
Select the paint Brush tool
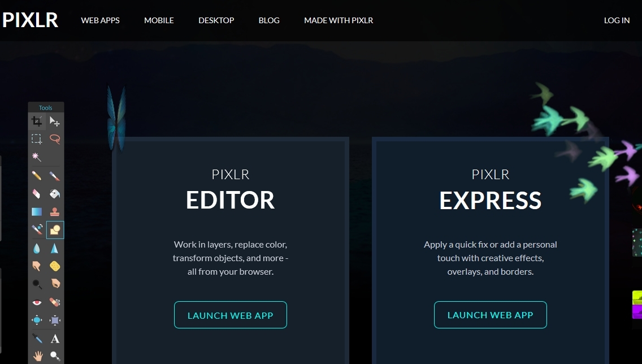coord(54,176)
